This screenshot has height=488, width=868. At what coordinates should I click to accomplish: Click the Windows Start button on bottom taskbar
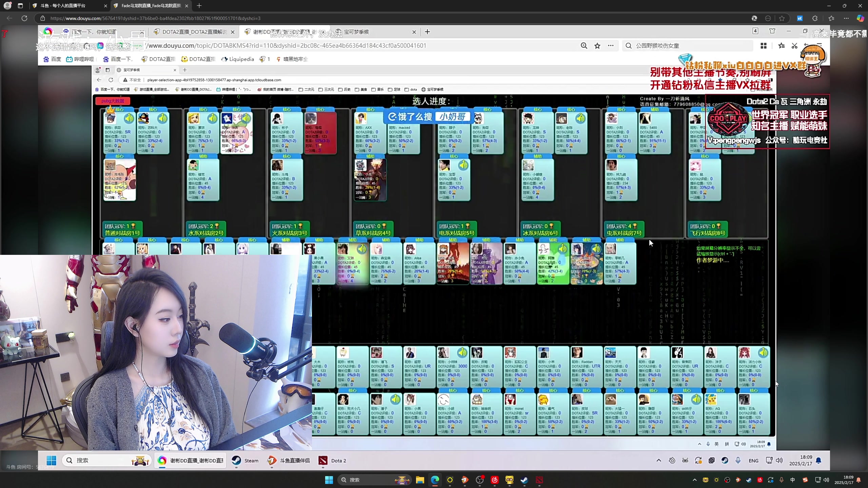pos(329,480)
